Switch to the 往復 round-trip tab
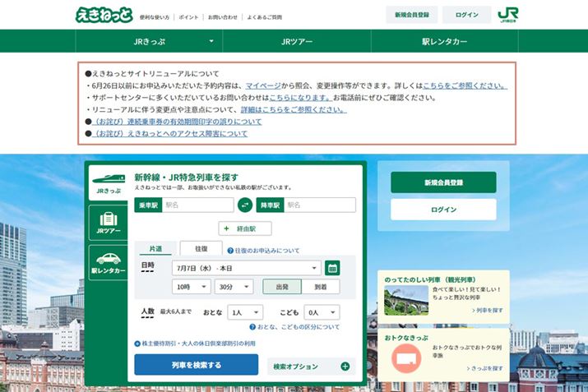Image resolution: width=588 pixels, height=392 pixels. pos(201,248)
